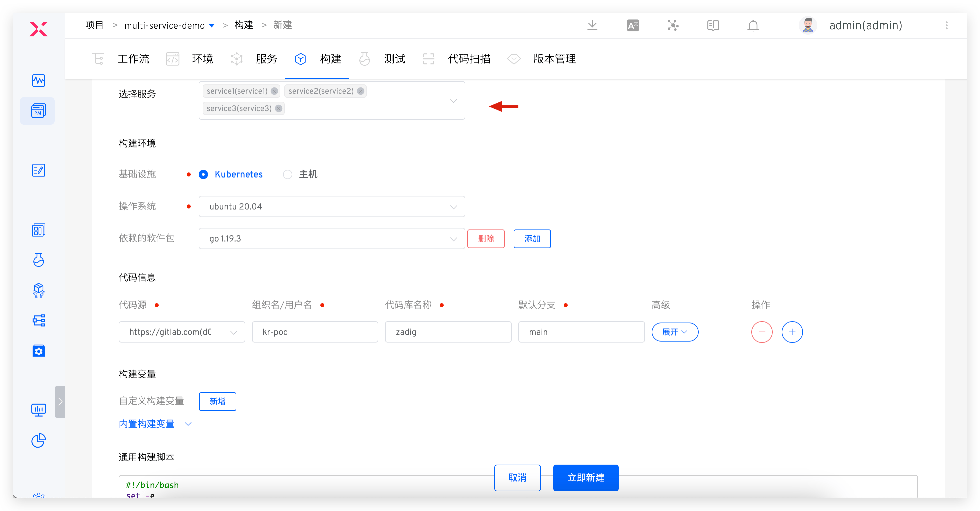
Task: Open the ubuntu 20.04 operating system dropdown
Action: 332,206
